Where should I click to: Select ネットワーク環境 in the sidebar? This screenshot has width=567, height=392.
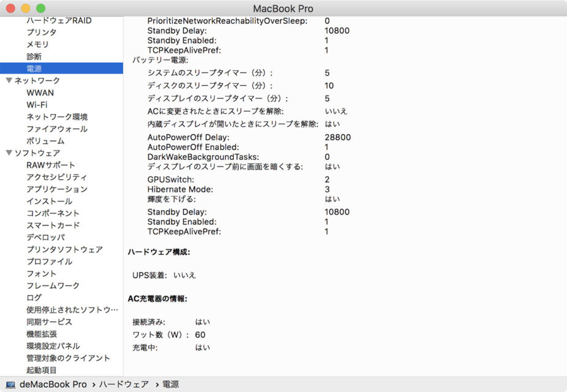pos(57,117)
